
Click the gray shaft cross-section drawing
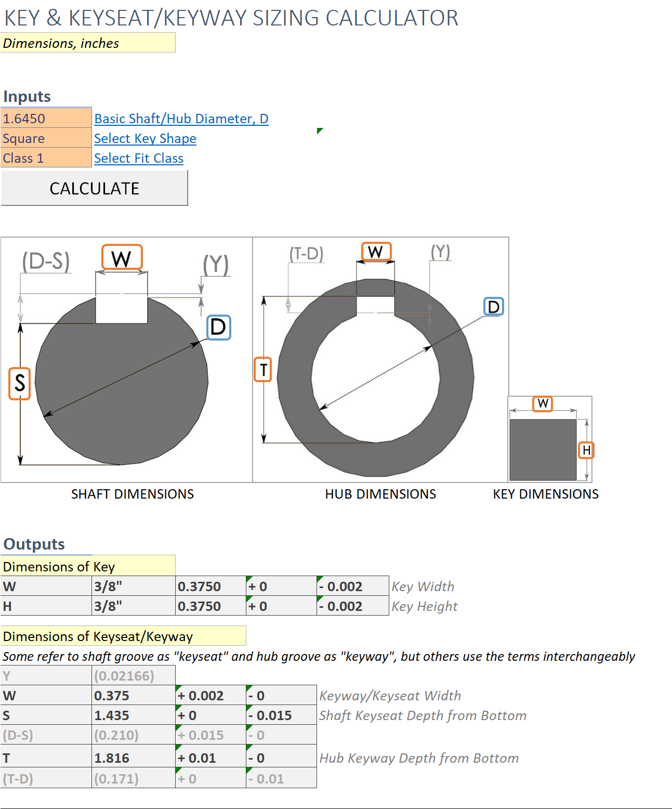pyautogui.click(x=122, y=382)
